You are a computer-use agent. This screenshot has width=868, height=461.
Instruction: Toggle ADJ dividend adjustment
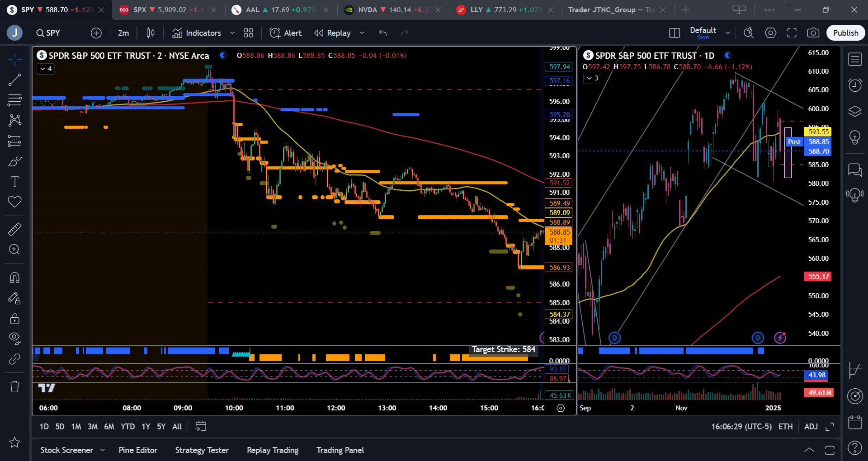click(x=811, y=426)
